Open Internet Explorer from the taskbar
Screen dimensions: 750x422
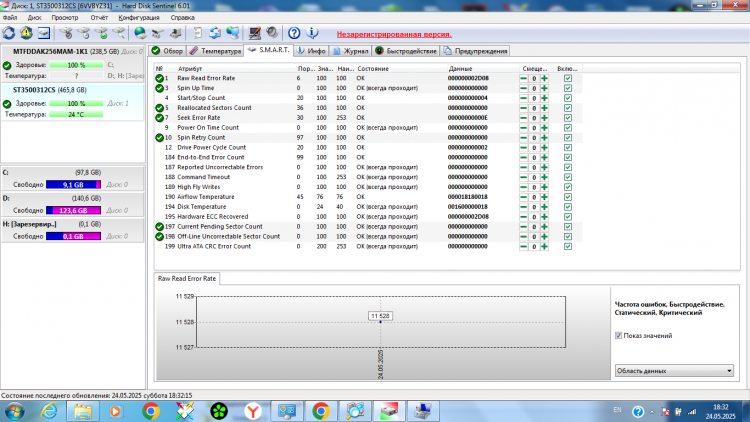point(49,411)
